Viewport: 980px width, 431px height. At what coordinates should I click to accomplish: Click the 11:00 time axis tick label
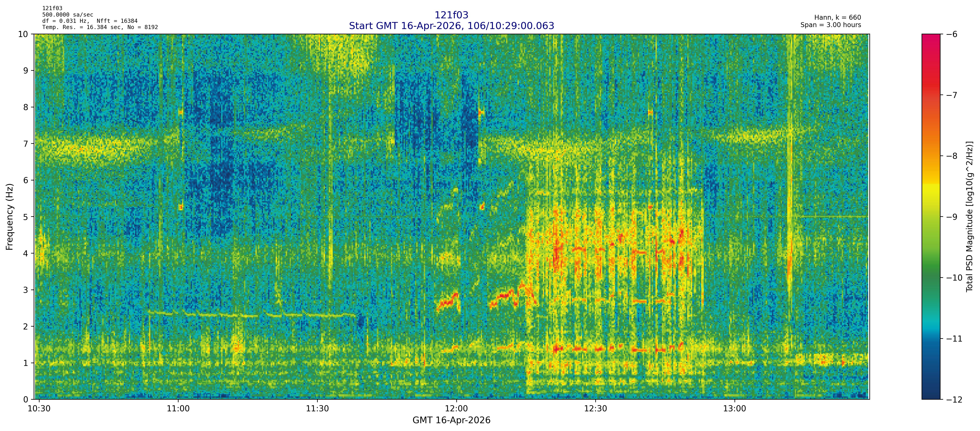point(178,409)
